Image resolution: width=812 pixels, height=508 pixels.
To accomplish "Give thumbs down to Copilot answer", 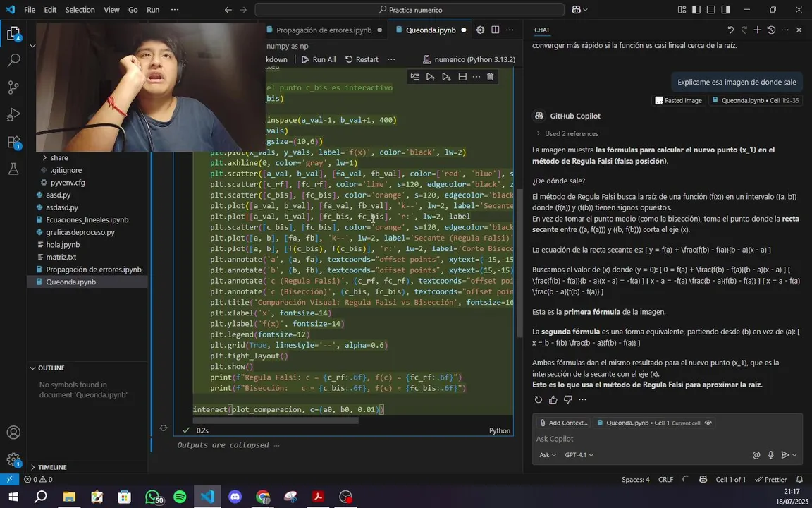I will click(x=567, y=399).
